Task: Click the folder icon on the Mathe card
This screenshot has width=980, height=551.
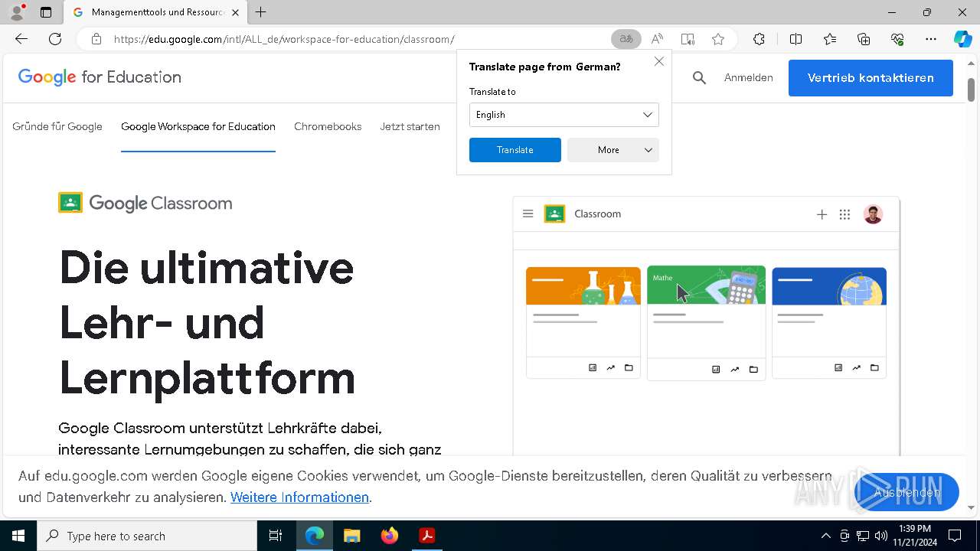Action: point(753,370)
